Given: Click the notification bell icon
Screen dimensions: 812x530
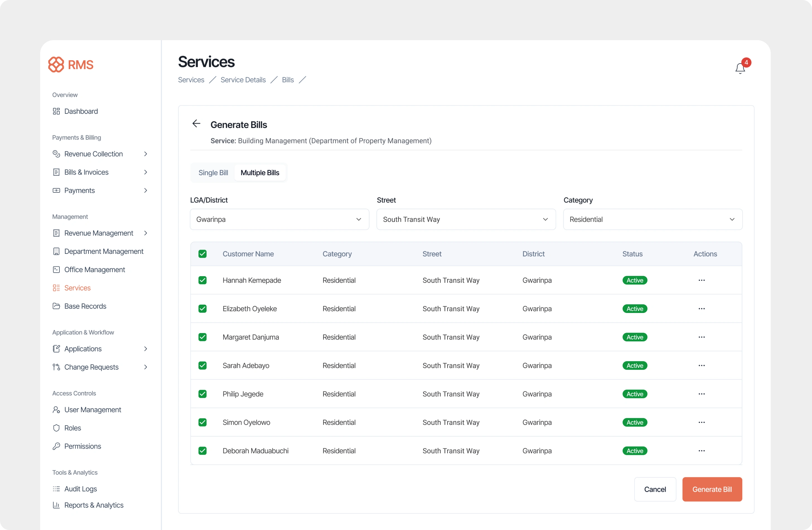Looking at the screenshot, I should click(x=740, y=68).
